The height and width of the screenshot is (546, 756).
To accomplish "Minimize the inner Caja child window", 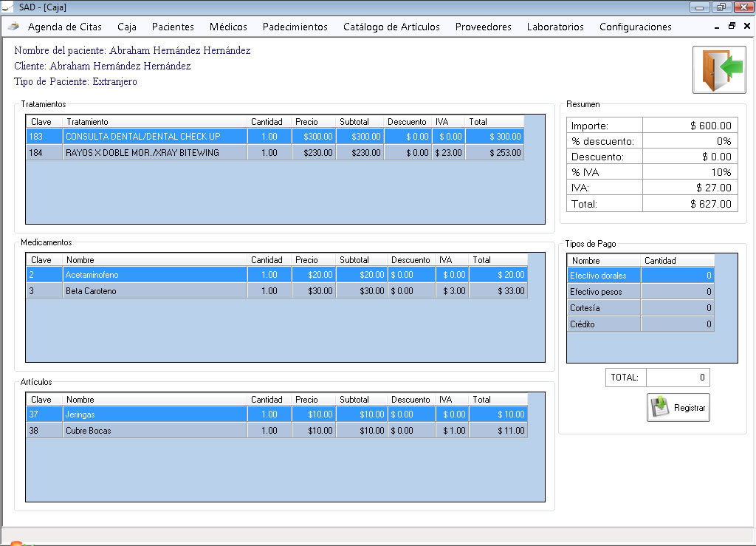I will pyautogui.click(x=717, y=27).
